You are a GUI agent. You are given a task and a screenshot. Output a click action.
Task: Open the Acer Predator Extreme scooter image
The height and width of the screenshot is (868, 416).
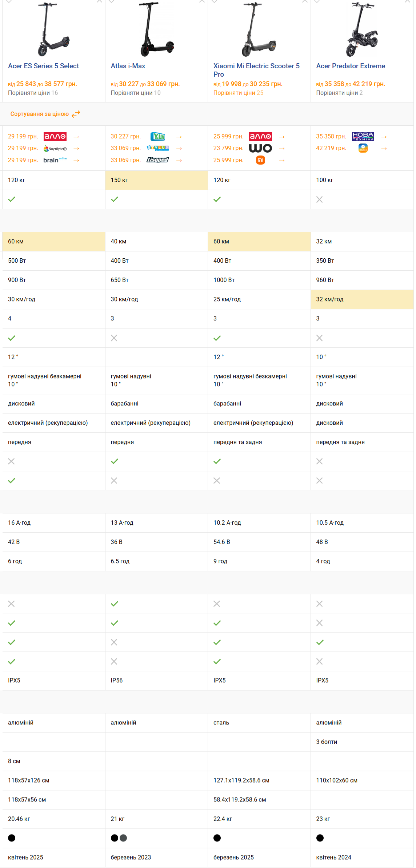tap(362, 29)
